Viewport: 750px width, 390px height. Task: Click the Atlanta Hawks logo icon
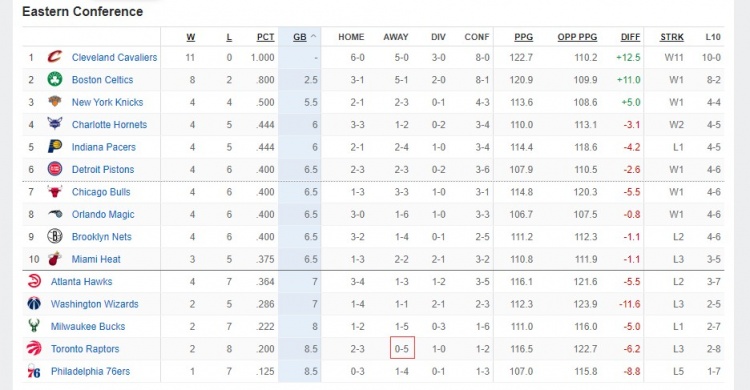pos(34,281)
